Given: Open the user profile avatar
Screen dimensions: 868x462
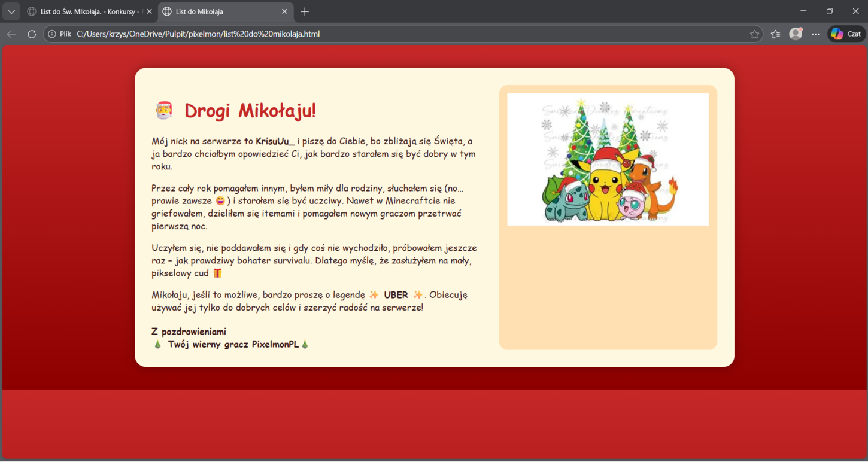Looking at the screenshot, I should (x=796, y=34).
